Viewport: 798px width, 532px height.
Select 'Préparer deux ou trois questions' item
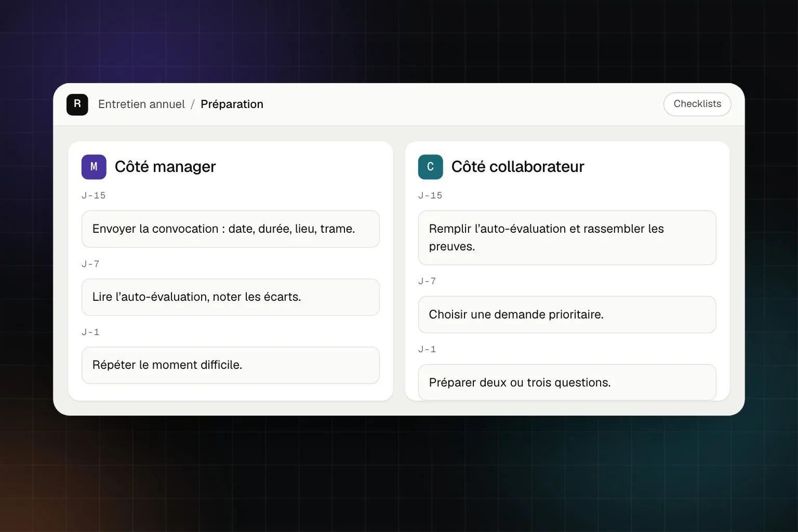tap(567, 382)
